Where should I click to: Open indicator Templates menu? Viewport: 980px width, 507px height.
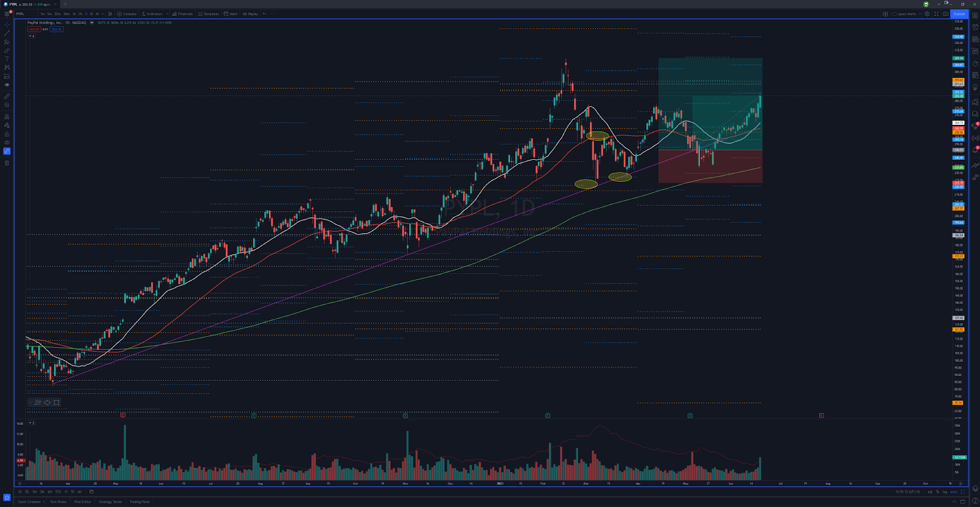click(208, 13)
